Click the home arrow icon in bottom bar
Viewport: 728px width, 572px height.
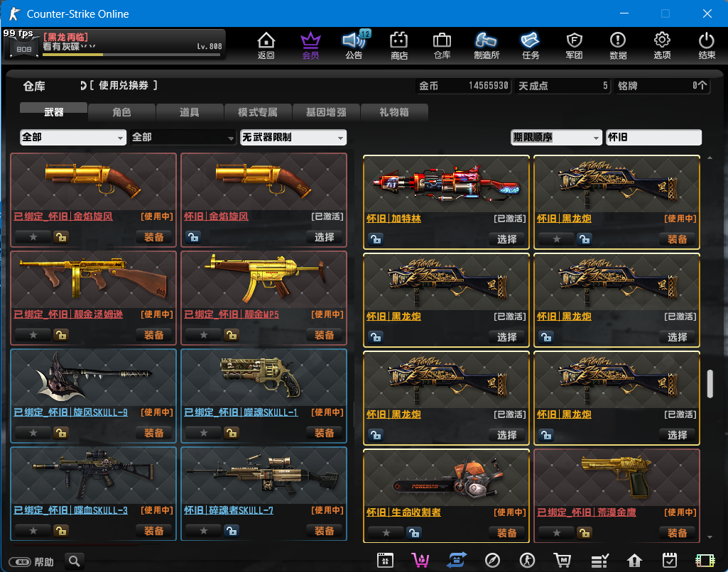click(634, 561)
